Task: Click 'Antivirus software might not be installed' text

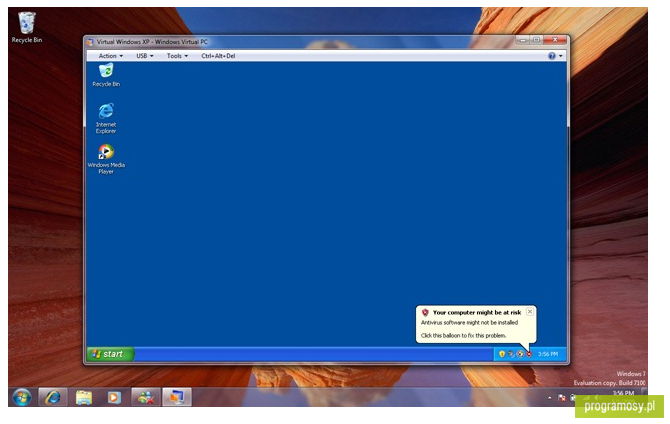Action: click(470, 323)
